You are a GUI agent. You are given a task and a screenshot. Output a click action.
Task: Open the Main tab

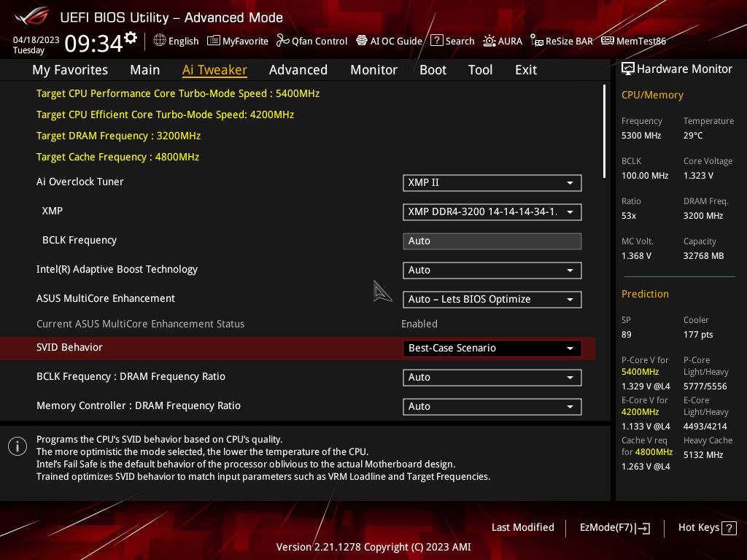[145, 70]
